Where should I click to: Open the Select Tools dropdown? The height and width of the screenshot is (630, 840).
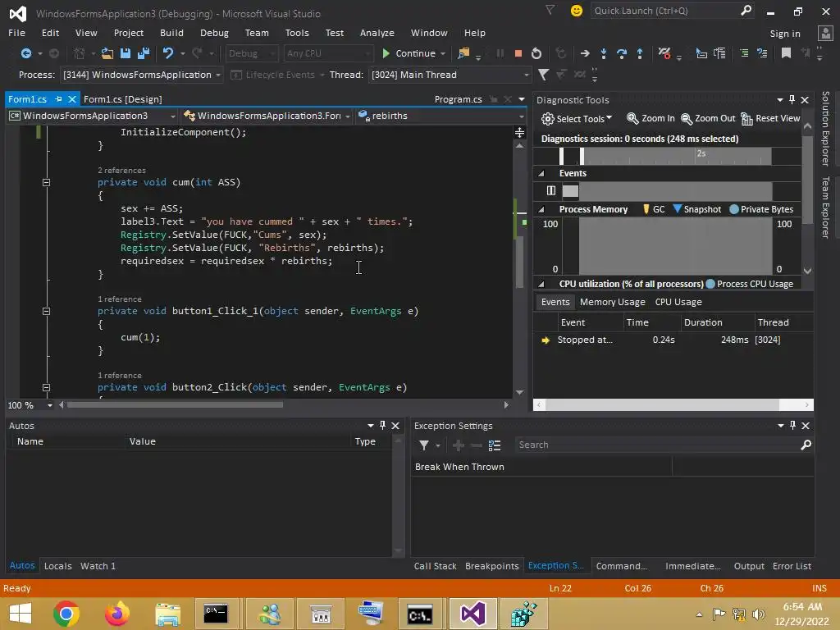[x=577, y=118]
